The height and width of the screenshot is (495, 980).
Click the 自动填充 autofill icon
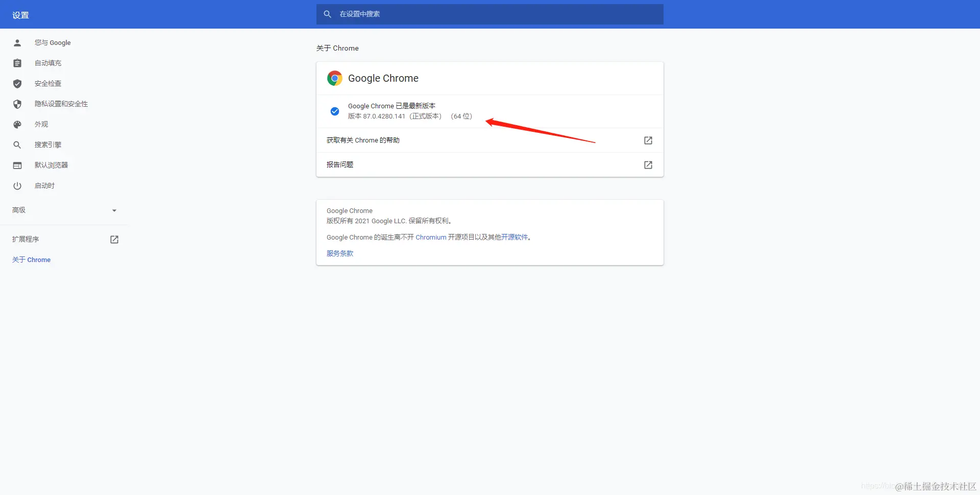pyautogui.click(x=17, y=63)
